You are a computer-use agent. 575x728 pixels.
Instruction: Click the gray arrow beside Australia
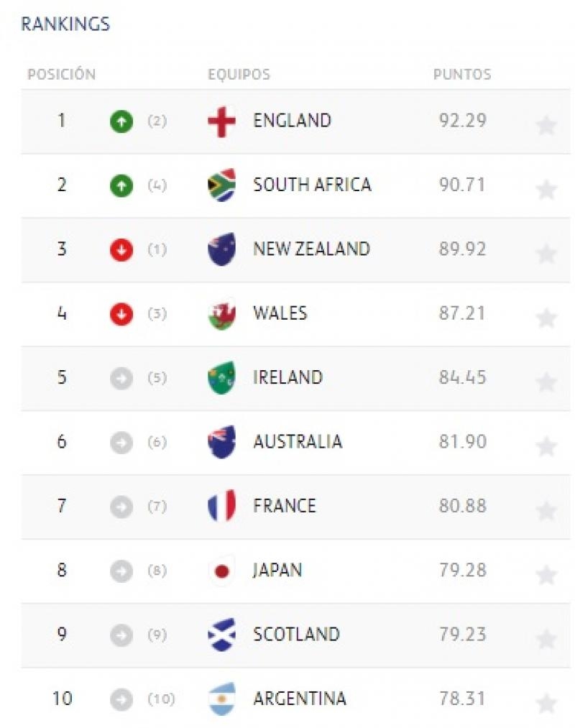[121, 443]
